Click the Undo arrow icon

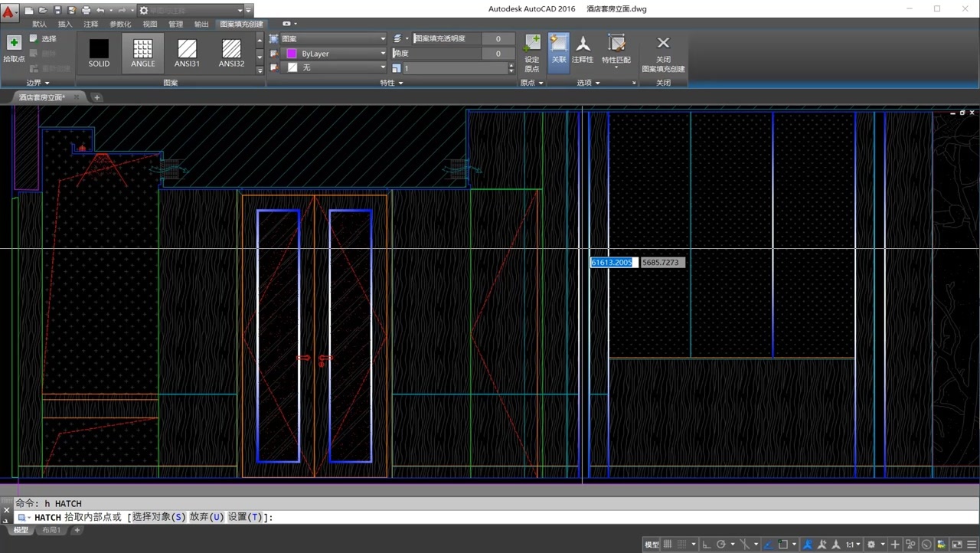pos(100,11)
